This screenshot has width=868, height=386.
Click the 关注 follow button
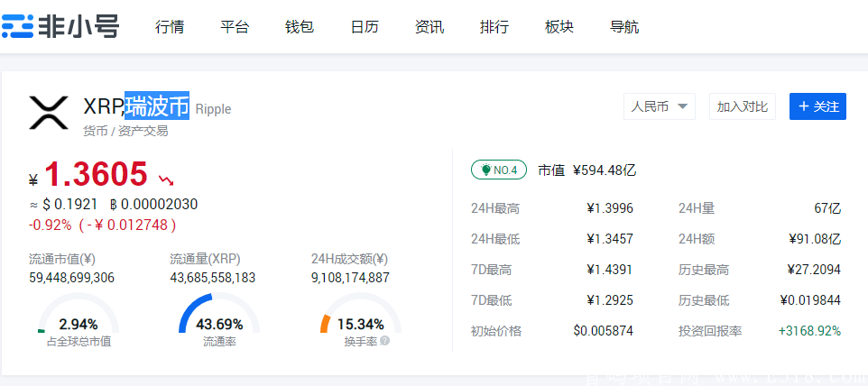[817, 106]
